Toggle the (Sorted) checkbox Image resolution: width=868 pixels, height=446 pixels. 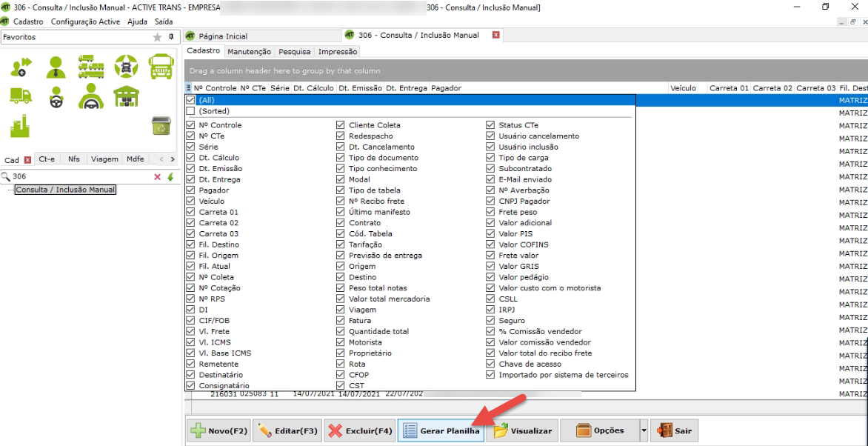(190, 111)
